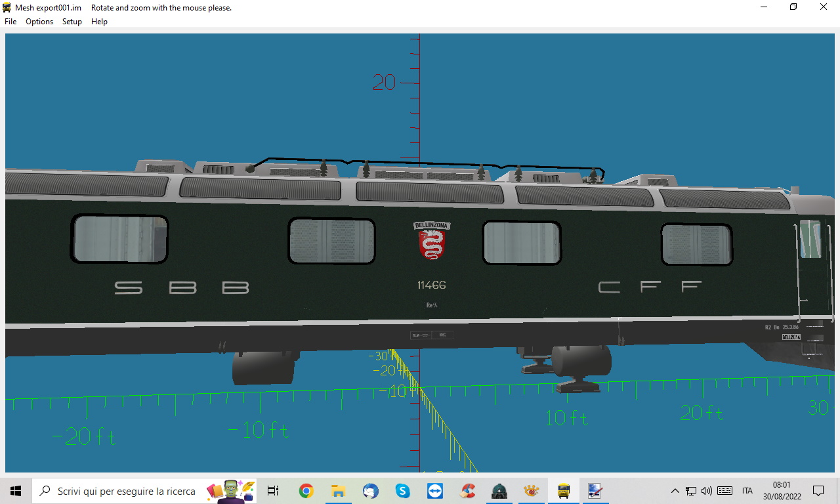
Task: Open File Explorer from the taskbar
Action: click(x=338, y=491)
